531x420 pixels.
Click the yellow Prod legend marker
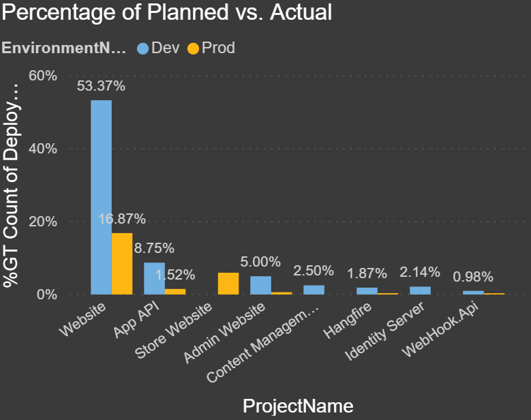[194, 48]
